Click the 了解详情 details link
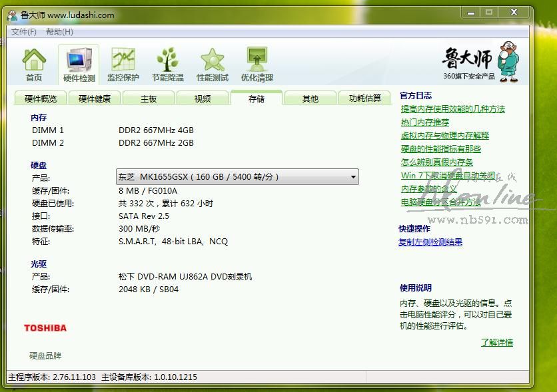 [497, 343]
